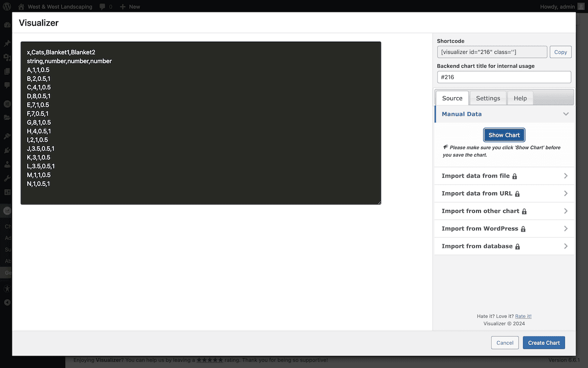Open the Help tab
588x368 pixels.
click(520, 98)
